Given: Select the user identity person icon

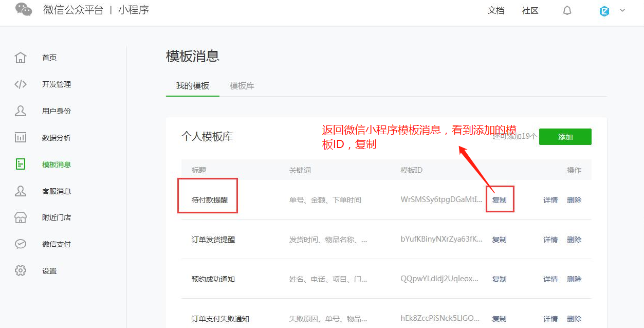Looking at the screenshot, I should pyautogui.click(x=21, y=111).
